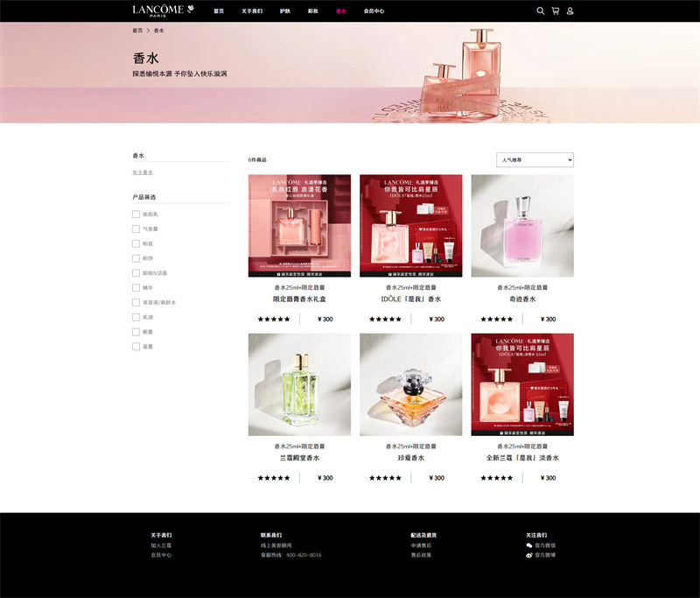Viewport: 700px width, 598px height.
Task: Open 会员中心 in top navigation
Action: click(374, 11)
